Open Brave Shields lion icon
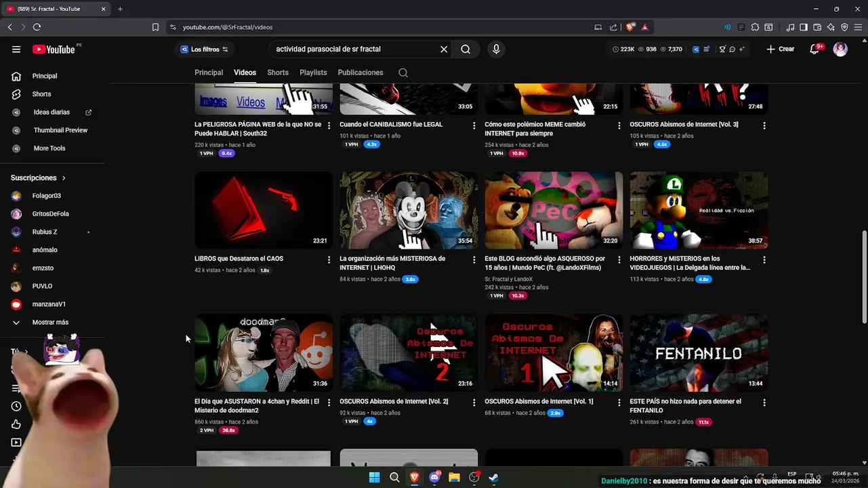 pos(631,27)
